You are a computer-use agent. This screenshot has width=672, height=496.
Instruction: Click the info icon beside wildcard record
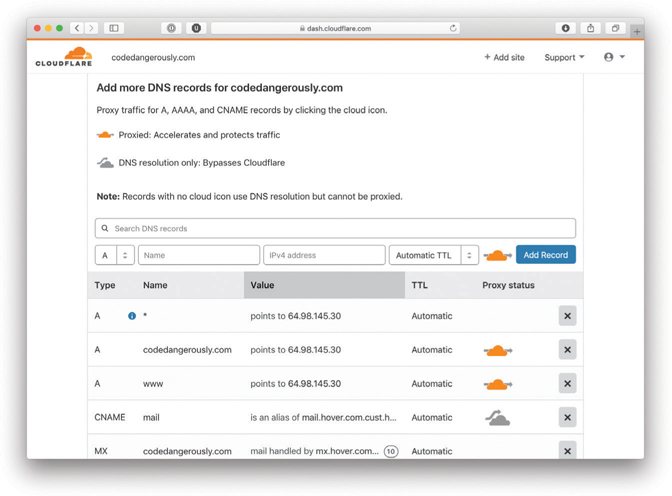[x=132, y=316]
